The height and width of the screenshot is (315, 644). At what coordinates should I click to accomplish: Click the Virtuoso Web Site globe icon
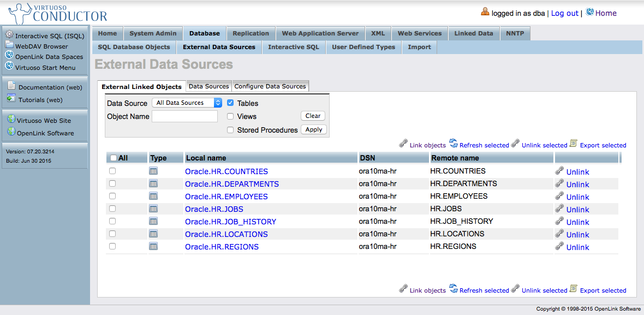click(x=10, y=120)
